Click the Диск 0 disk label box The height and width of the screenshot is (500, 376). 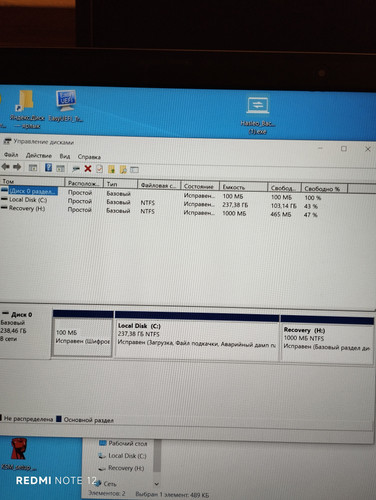pos(25,331)
